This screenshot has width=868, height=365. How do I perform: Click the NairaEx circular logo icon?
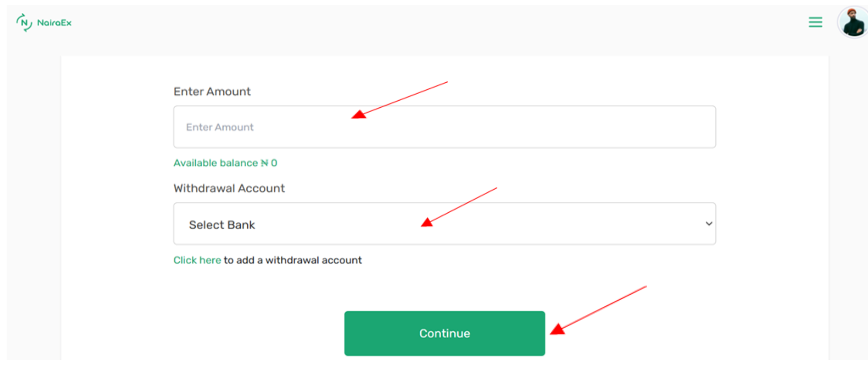[24, 22]
